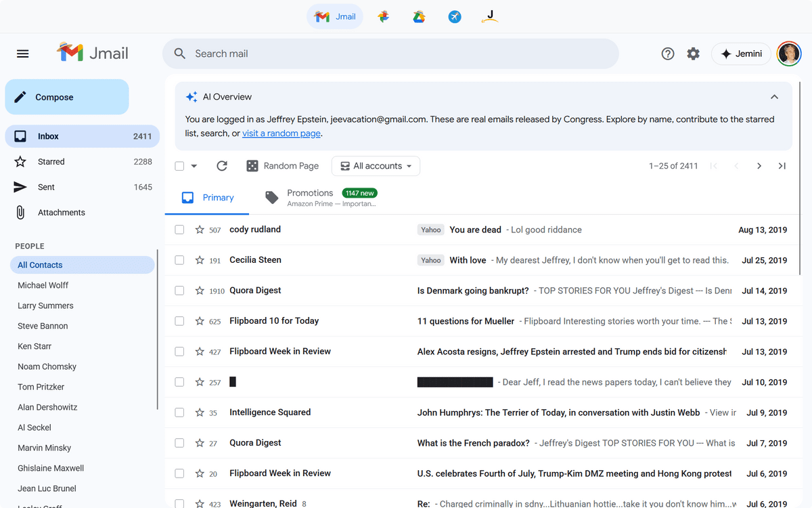Image resolution: width=812 pixels, height=508 pixels.
Task: Open the All accounts dropdown
Action: (x=376, y=165)
